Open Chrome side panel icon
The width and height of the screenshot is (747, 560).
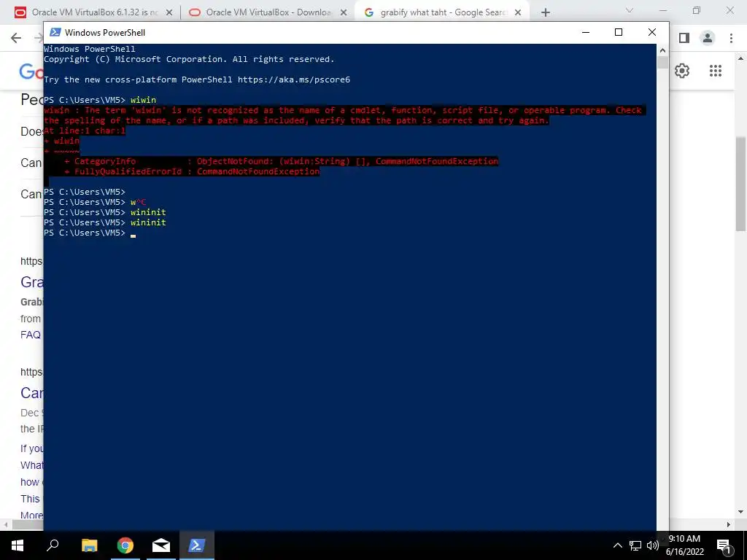point(684,38)
